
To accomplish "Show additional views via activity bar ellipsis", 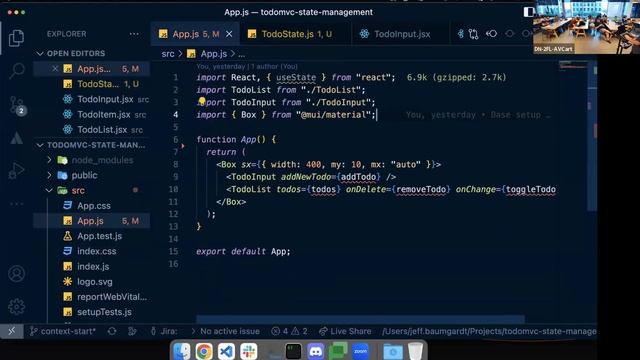I will point(16,204).
